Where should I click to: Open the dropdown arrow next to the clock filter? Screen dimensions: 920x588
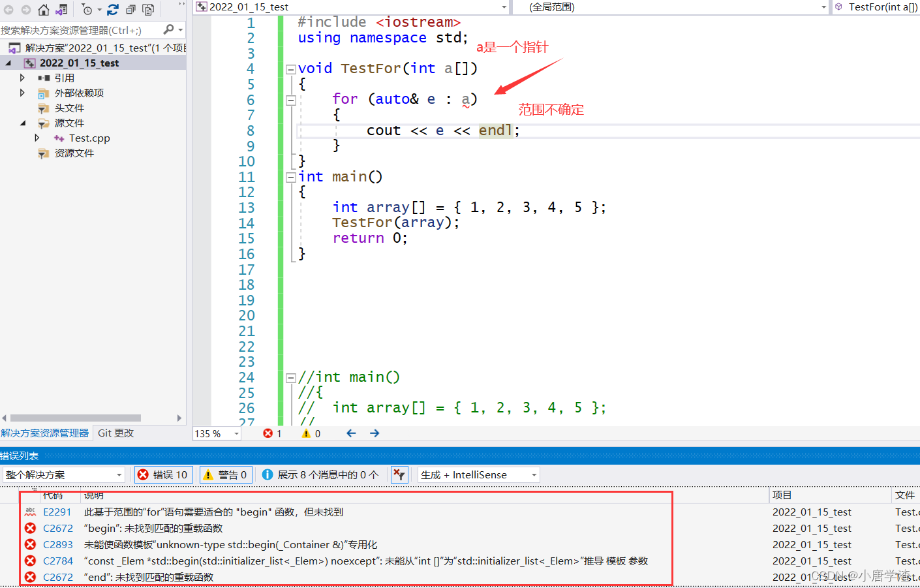click(x=99, y=10)
